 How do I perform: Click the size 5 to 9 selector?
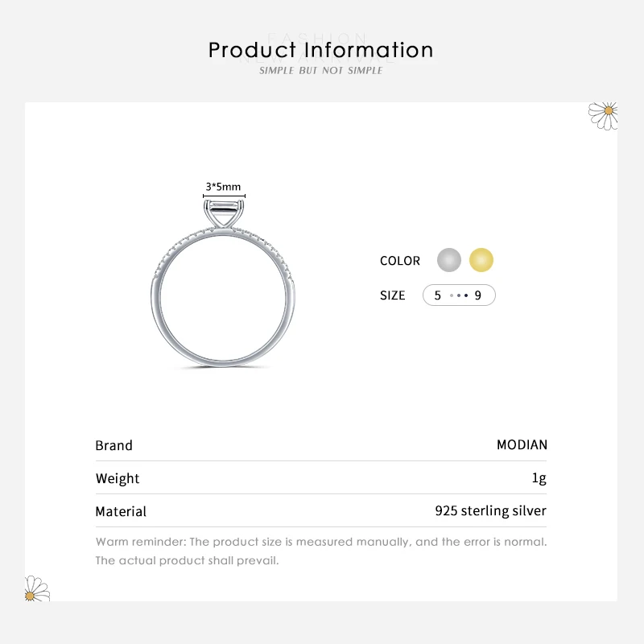pos(459,295)
